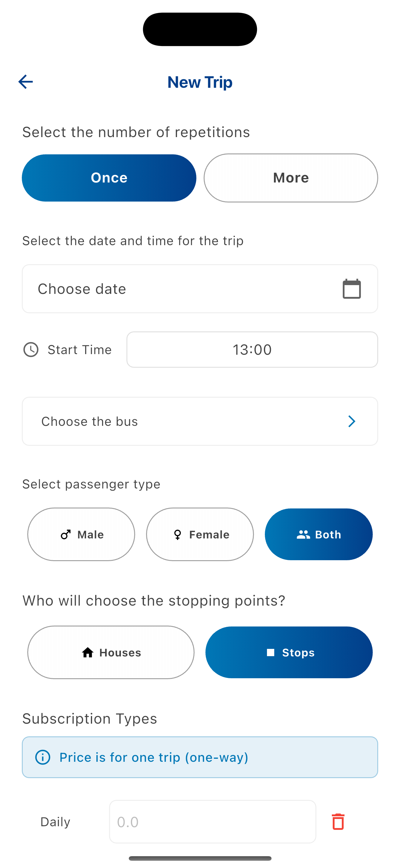The height and width of the screenshot is (868, 400).
Task: Click the clock icon beside Start Time
Action: [x=31, y=350]
